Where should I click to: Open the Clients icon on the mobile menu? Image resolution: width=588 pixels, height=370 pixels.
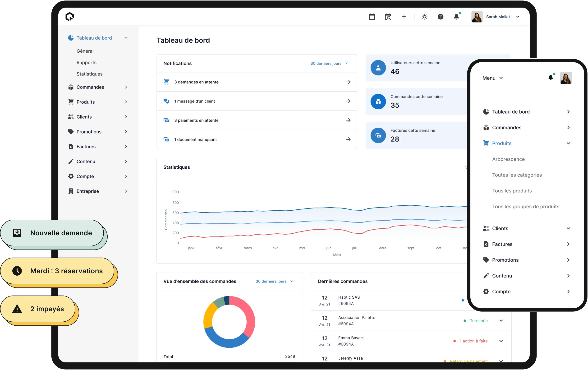coord(486,228)
